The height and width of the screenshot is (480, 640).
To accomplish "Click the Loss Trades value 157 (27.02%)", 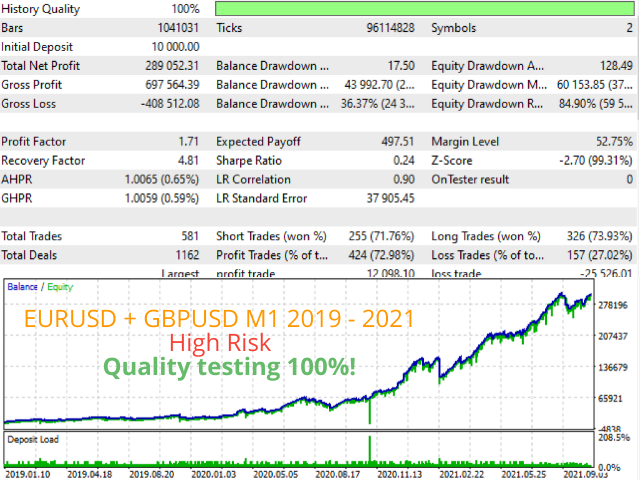I will point(600,255).
